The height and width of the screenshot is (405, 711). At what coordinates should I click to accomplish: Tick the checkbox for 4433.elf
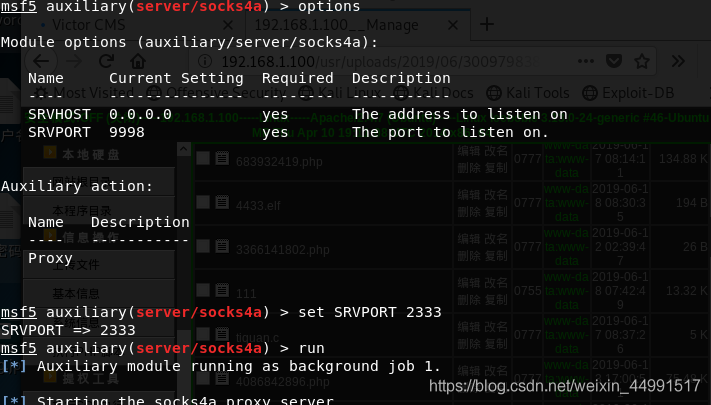tap(203, 202)
